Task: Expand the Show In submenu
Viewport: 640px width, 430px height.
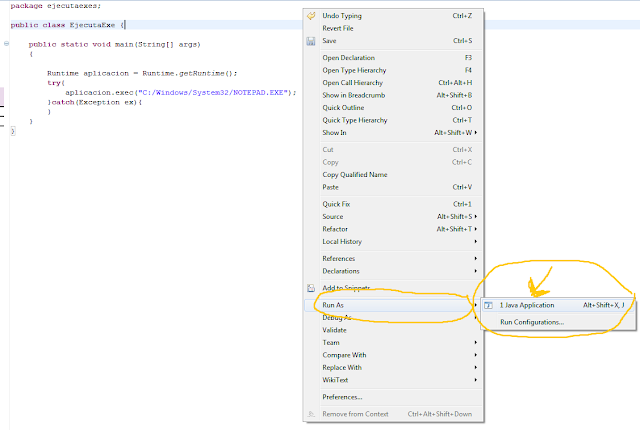Action: point(393,133)
